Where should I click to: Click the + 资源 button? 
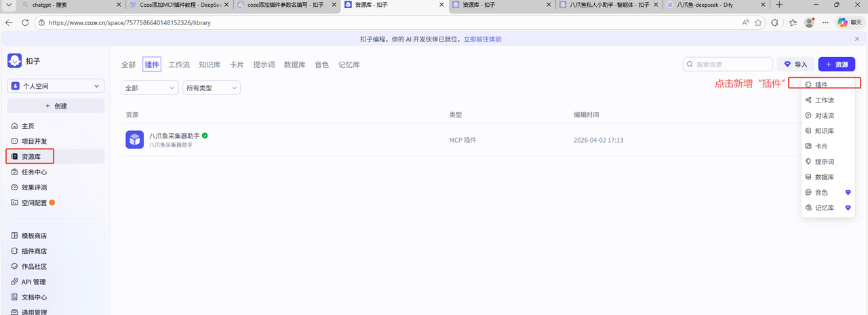(837, 64)
